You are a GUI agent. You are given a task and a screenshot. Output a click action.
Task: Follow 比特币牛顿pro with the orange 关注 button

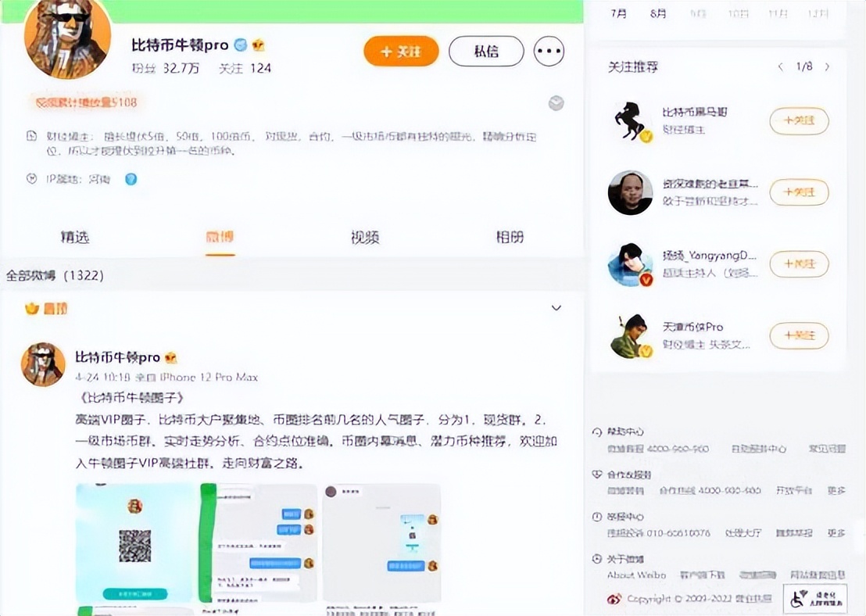[401, 52]
